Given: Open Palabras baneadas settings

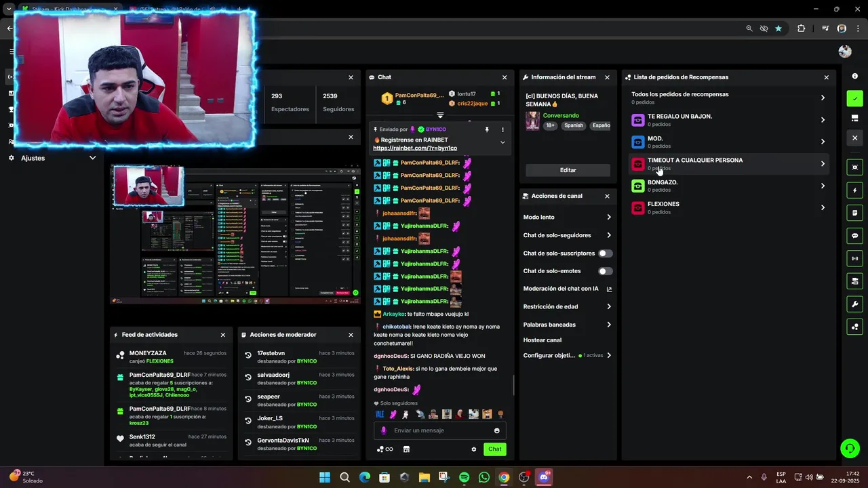Looking at the screenshot, I should 568,325.
